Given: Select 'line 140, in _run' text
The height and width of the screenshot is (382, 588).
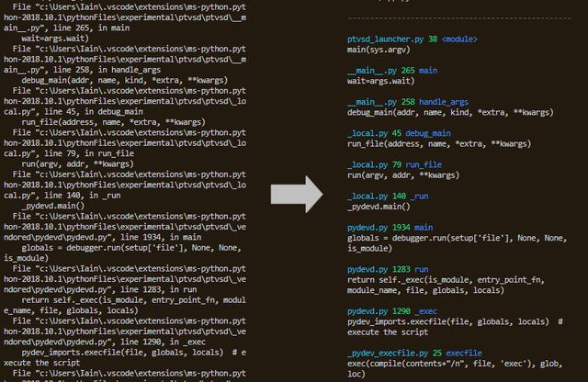Looking at the screenshot, I should coord(83,196).
